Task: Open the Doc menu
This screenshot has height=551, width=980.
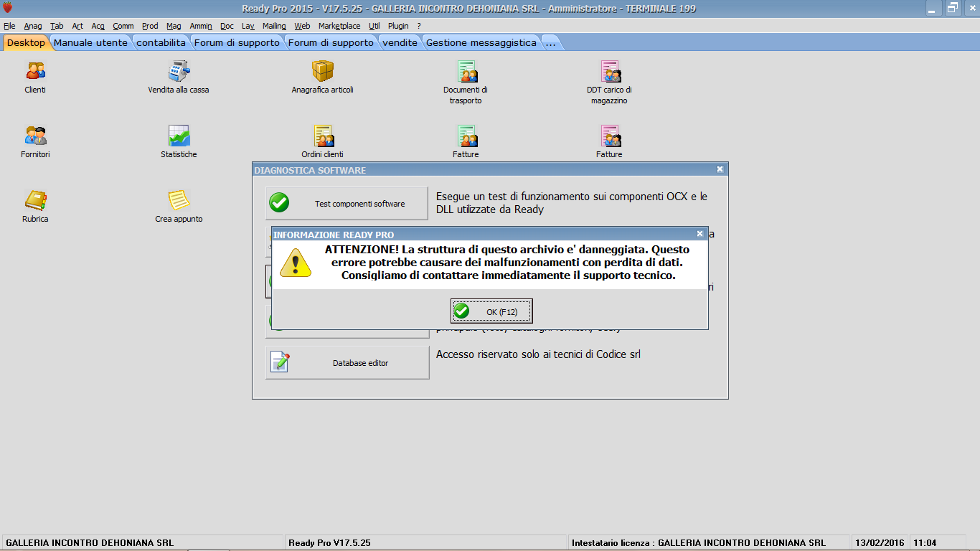Action: [x=227, y=26]
